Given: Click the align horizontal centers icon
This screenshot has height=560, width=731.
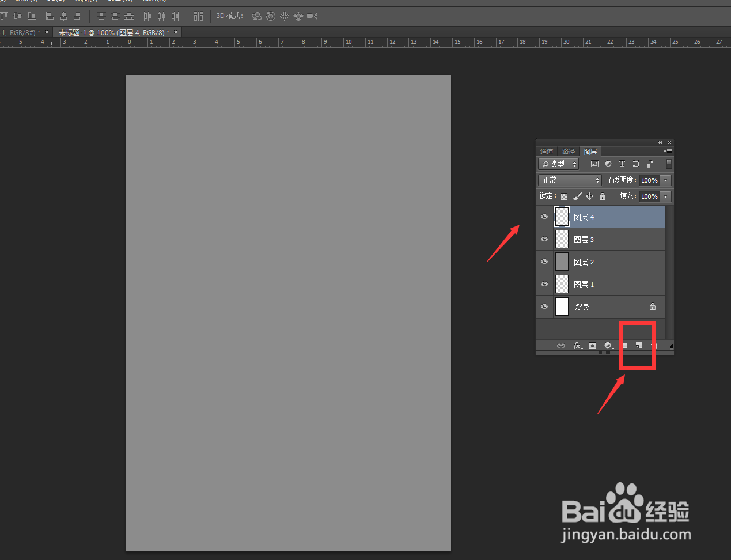Looking at the screenshot, I should pyautogui.click(x=63, y=16).
